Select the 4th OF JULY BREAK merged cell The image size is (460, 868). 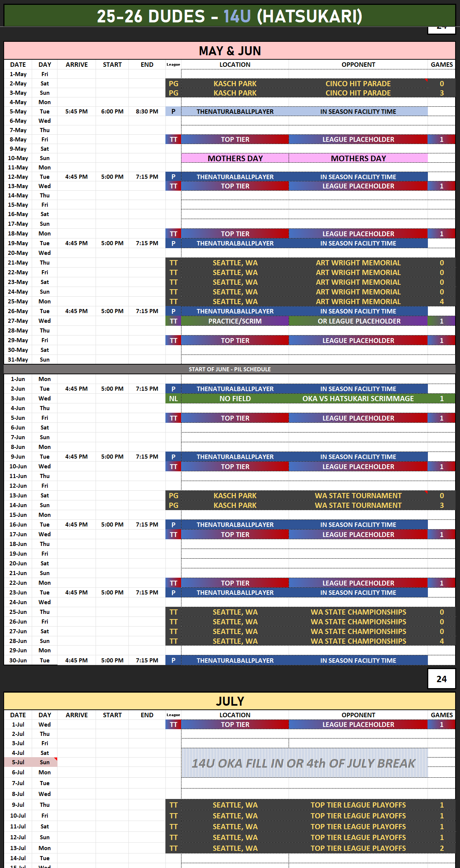(304, 763)
